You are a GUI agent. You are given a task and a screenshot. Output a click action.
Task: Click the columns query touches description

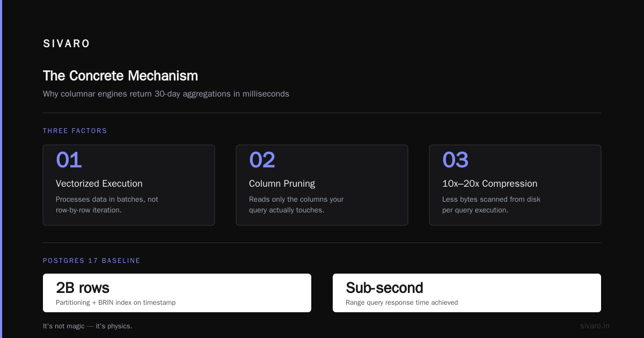click(296, 204)
